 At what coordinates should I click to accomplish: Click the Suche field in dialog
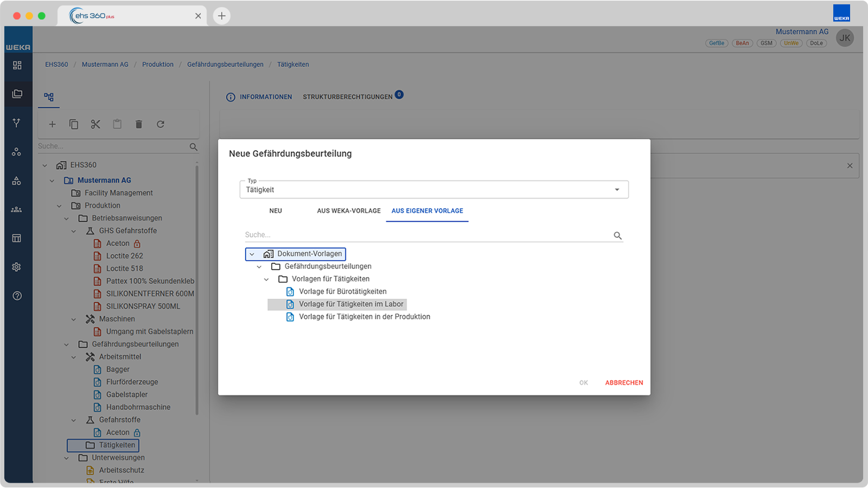(x=427, y=235)
